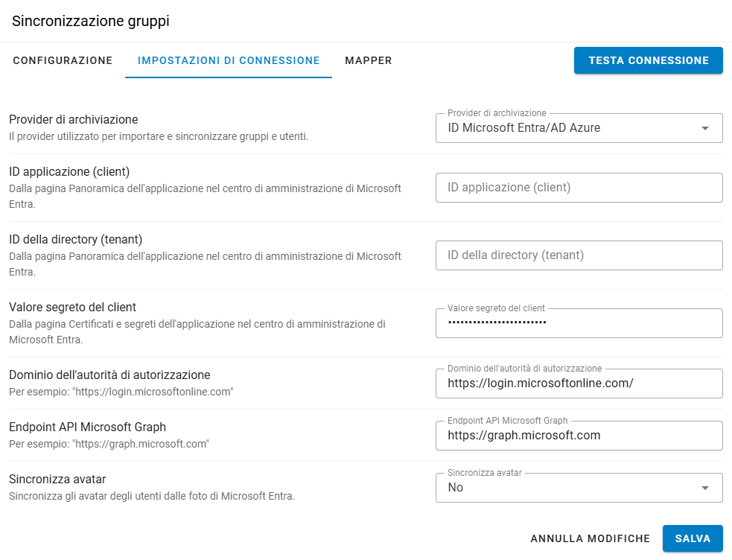Save settings with the Salva button

coord(693,538)
